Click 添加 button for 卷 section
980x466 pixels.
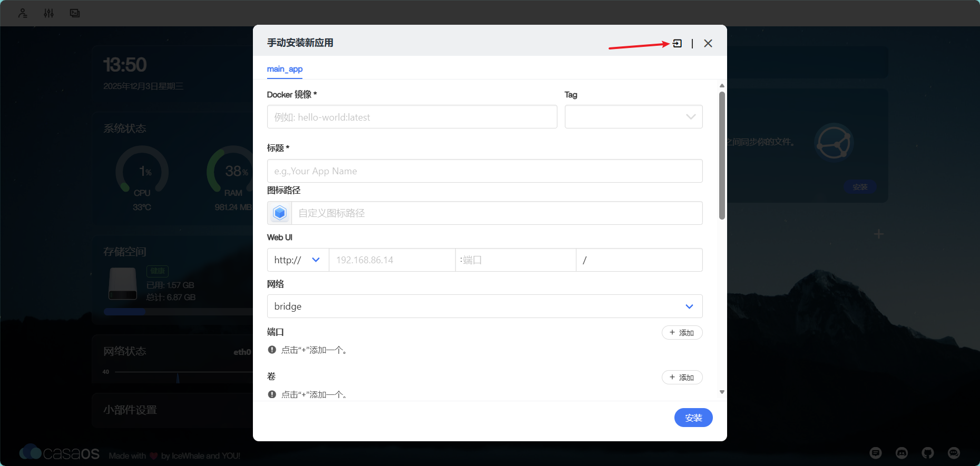[x=682, y=378]
